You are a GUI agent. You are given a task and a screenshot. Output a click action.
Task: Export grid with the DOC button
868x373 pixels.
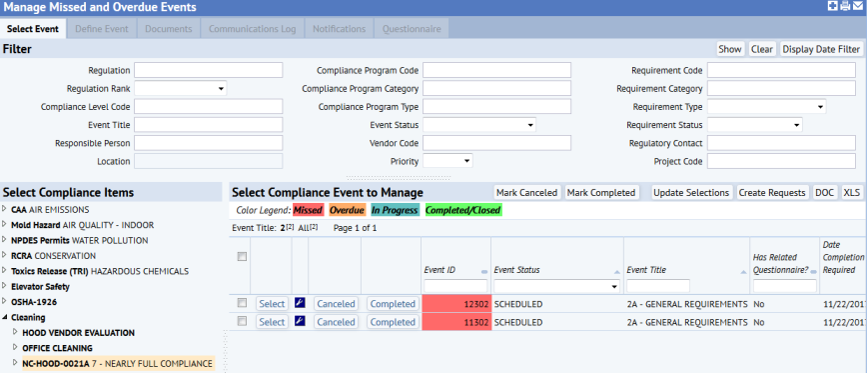(824, 192)
